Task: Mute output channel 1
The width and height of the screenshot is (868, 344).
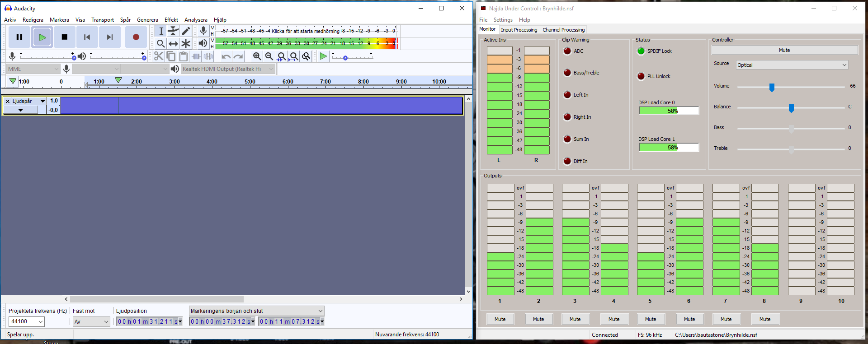Action: coord(500,319)
